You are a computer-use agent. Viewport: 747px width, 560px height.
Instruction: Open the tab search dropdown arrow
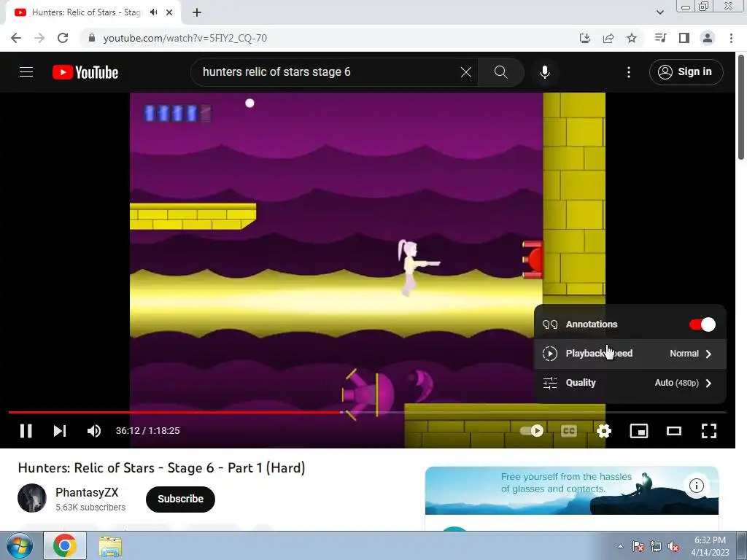coord(659,12)
